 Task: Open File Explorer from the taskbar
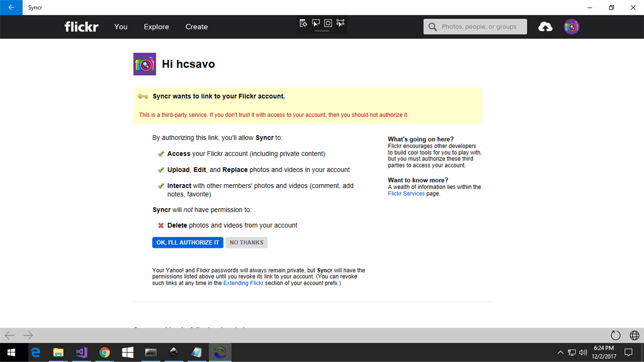pos(58,353)
